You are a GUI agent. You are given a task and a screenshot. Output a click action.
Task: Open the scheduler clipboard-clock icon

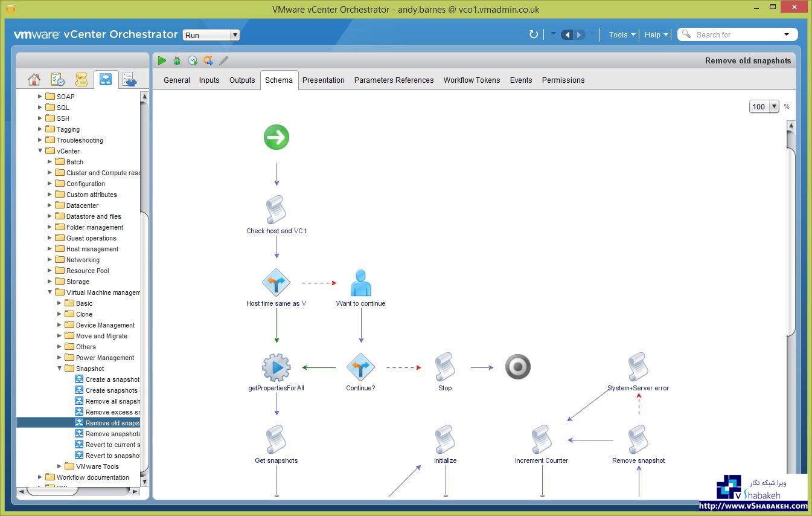pos(57,79)
